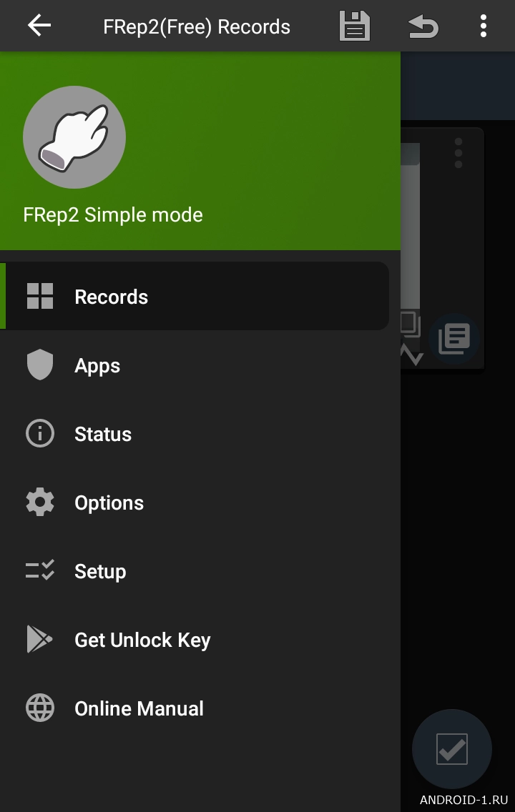
Task: Open the Apps drawer item
Action: (x=97, y=365)
